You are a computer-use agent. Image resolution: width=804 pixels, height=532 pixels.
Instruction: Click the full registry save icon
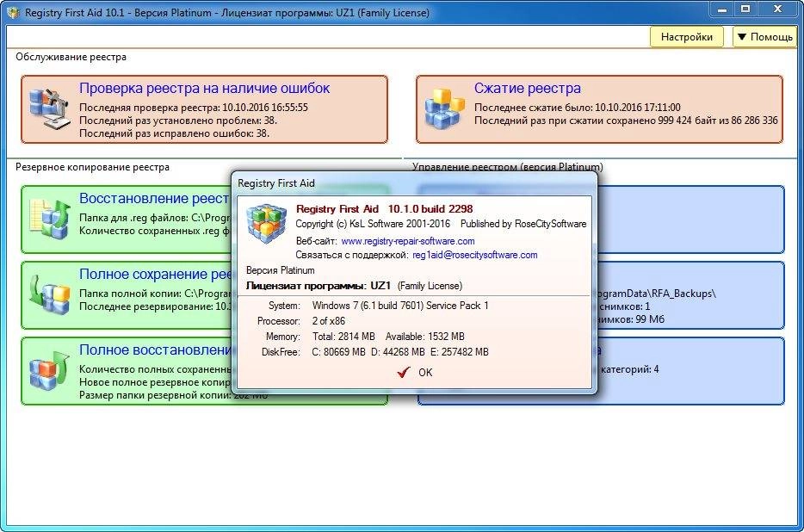pyautogui.click(x=49, y=295)
